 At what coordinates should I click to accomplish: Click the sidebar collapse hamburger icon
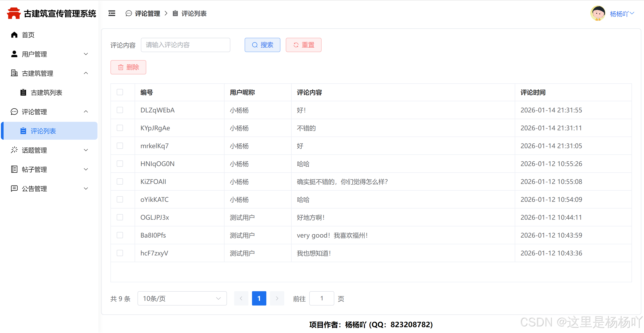pos(112,13)
